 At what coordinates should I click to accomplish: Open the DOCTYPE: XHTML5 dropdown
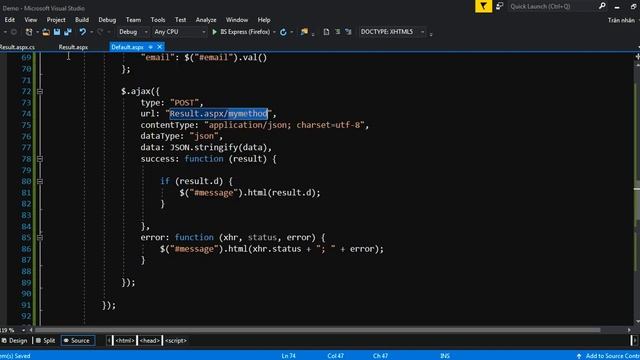pos(392,32)
